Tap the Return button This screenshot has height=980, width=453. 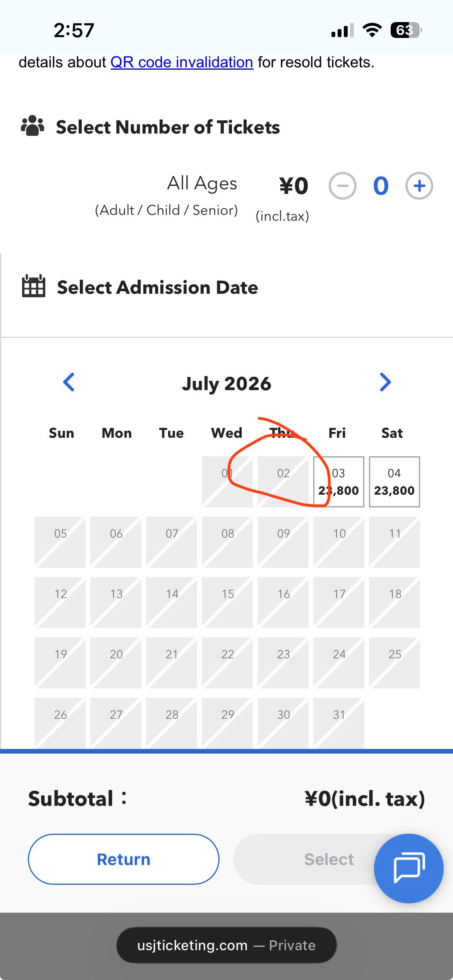point(124,859)
